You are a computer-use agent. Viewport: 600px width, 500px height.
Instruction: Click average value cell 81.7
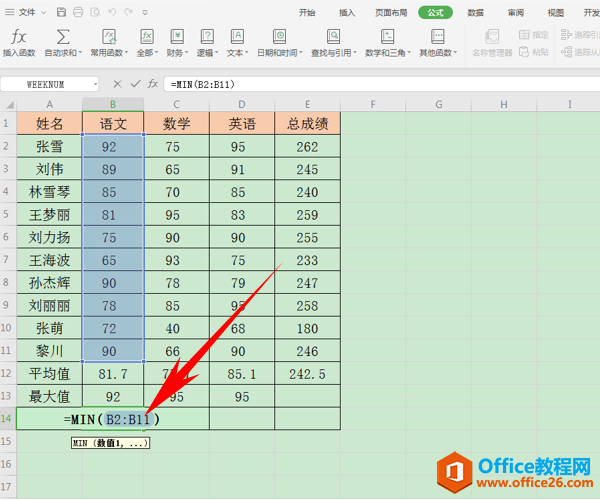[x=113, y=374]
